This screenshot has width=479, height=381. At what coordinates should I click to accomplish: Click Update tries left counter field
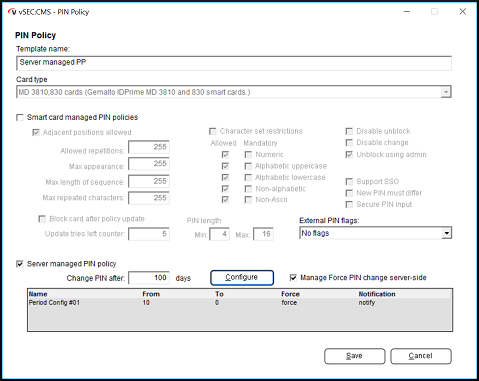(149, 234)
